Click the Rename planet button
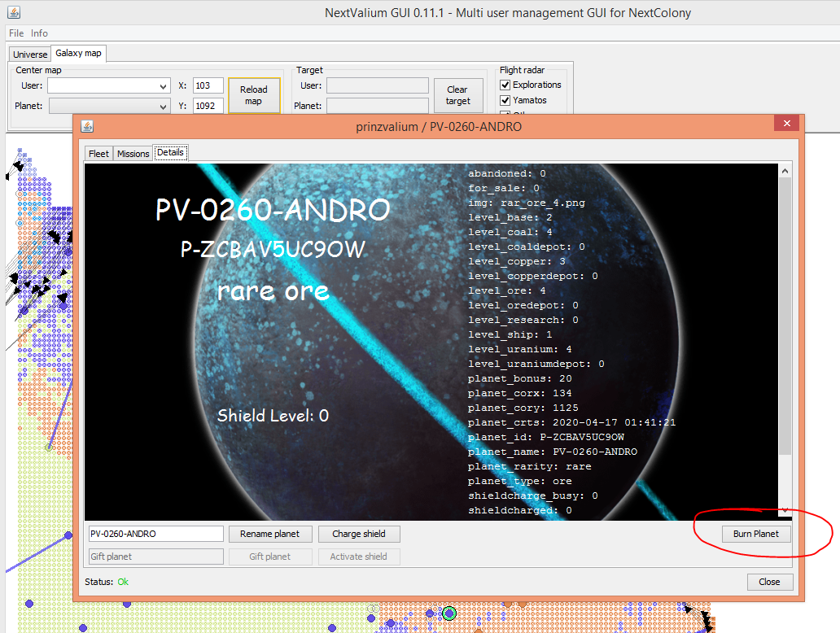This screenshot has width=840, height=633. (269, 534)
